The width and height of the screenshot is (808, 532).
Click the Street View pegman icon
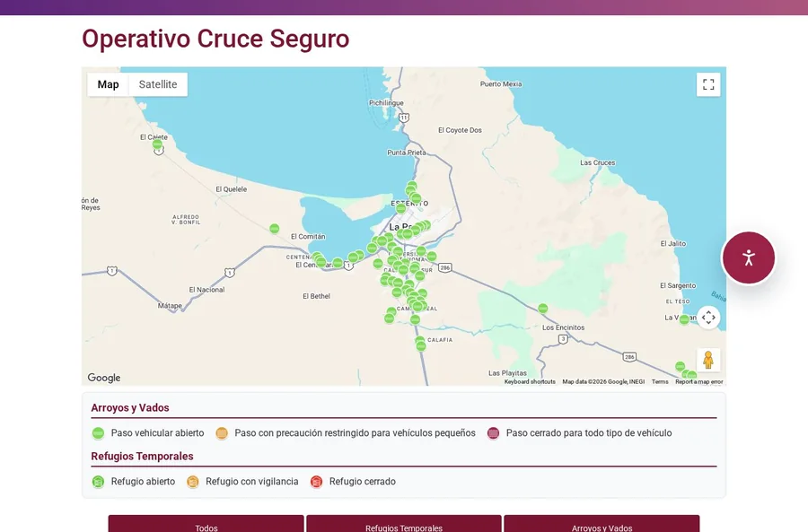click(x=708, y=360)
